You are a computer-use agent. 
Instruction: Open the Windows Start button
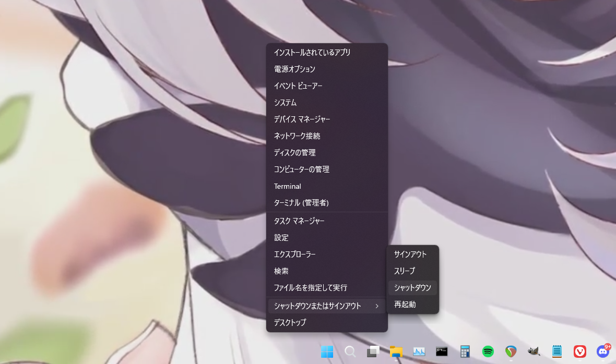[327, 351]
